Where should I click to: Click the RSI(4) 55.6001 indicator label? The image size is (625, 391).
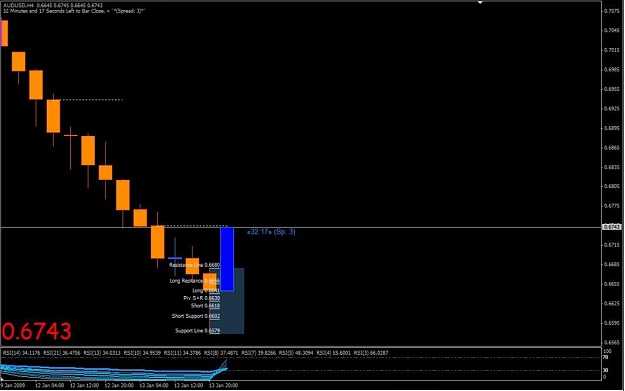(333, 353)
